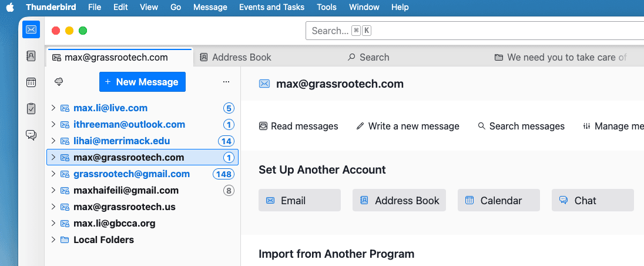Click the max.li@live.com account mail icon
This screenshot has height=266, width=644.
tap(65, 108)
